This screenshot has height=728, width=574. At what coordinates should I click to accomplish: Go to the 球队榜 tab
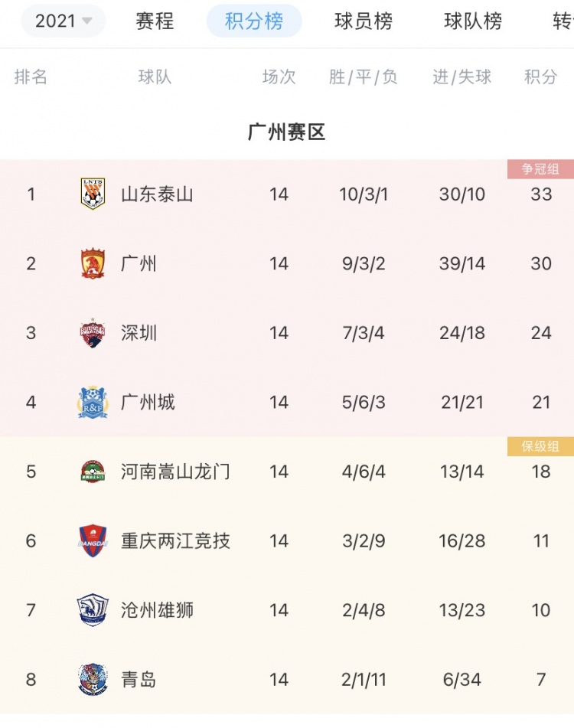click(473, 21)
